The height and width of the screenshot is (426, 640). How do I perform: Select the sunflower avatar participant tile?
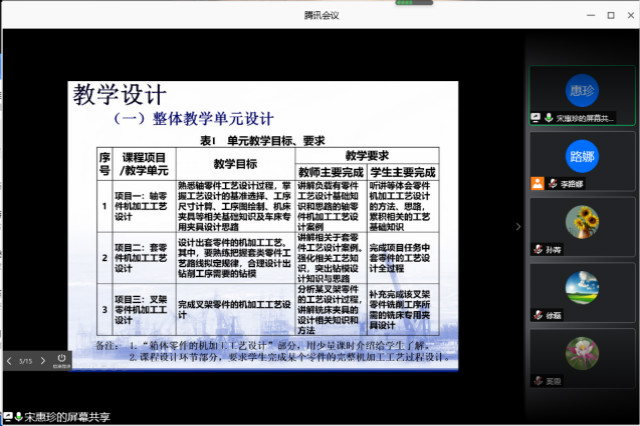click(x=581, y=222)
